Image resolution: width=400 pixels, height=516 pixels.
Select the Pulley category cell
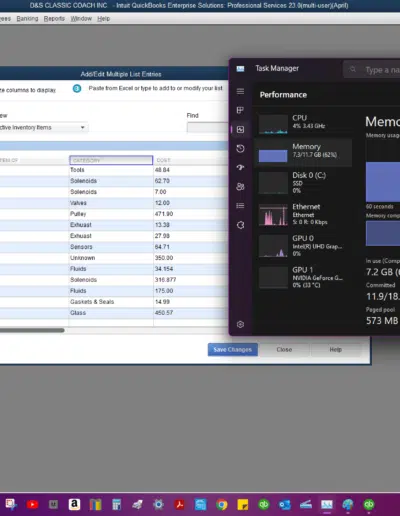pyautogui.click(x=111, y=214)
